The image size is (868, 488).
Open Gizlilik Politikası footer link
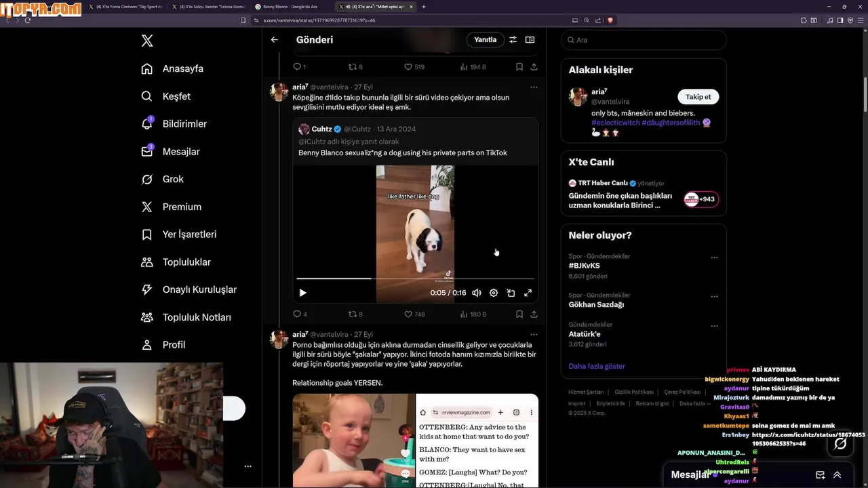pos(634,392)
